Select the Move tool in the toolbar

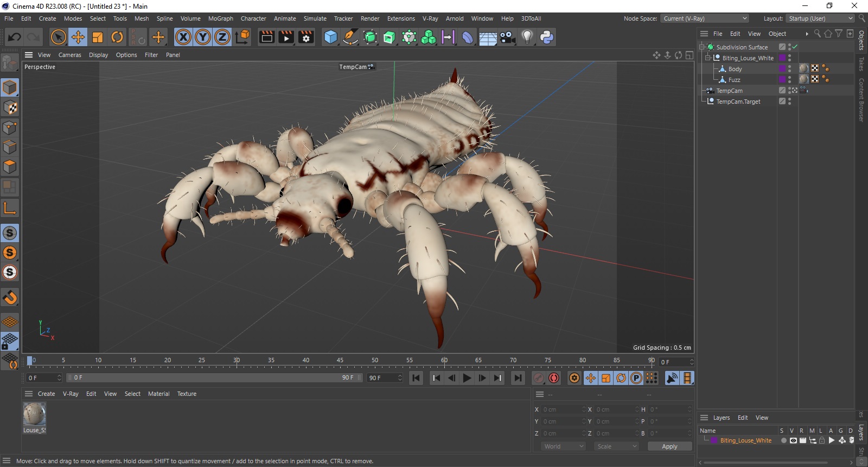pyautogui.click(x=78, y=37)
